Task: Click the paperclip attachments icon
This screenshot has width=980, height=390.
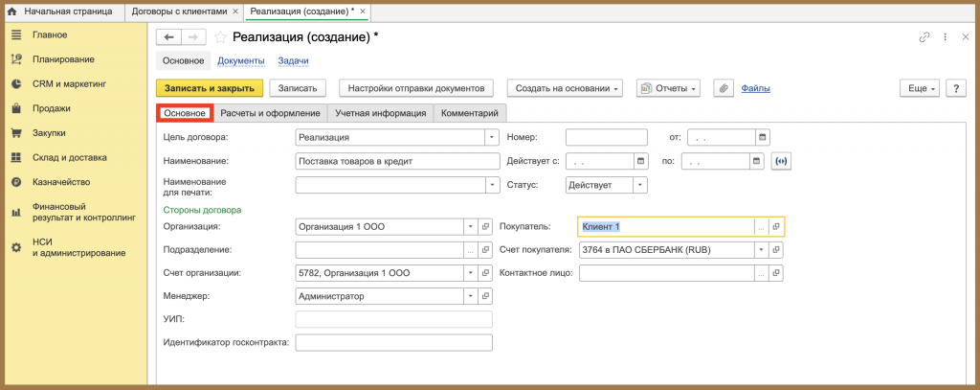Action: tap(724, 89)
